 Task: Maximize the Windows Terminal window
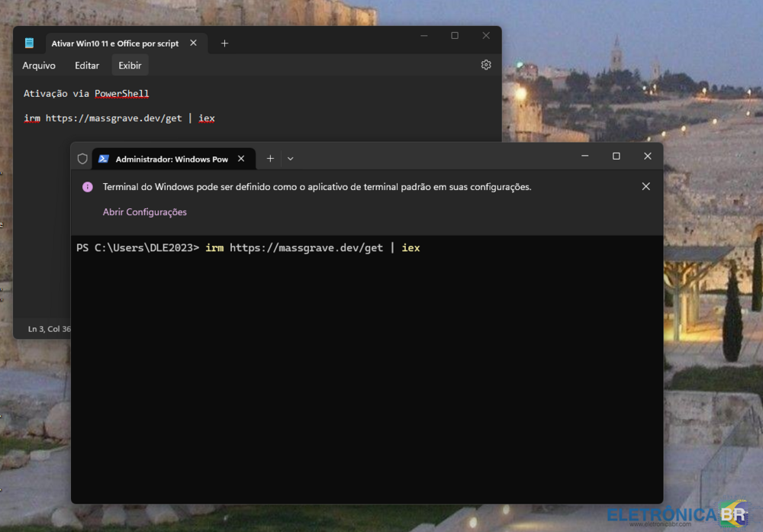click(616, 156)
